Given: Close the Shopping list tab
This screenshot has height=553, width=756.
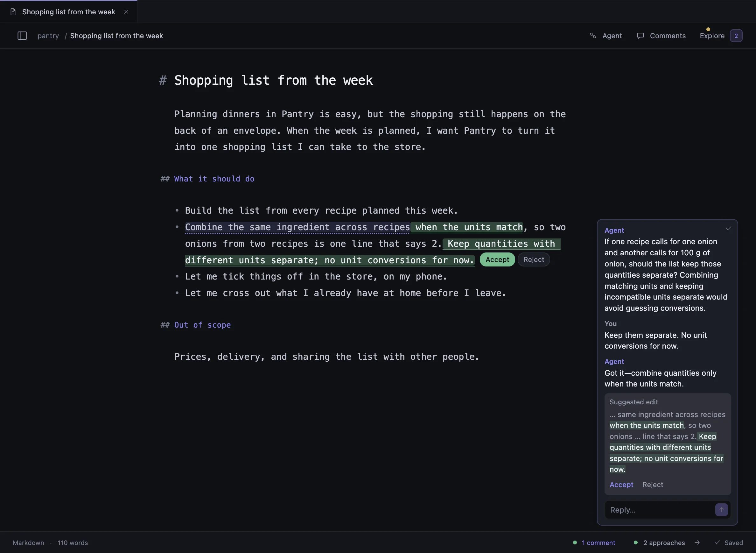Looking at the screenshot, I should click(126, 12).
